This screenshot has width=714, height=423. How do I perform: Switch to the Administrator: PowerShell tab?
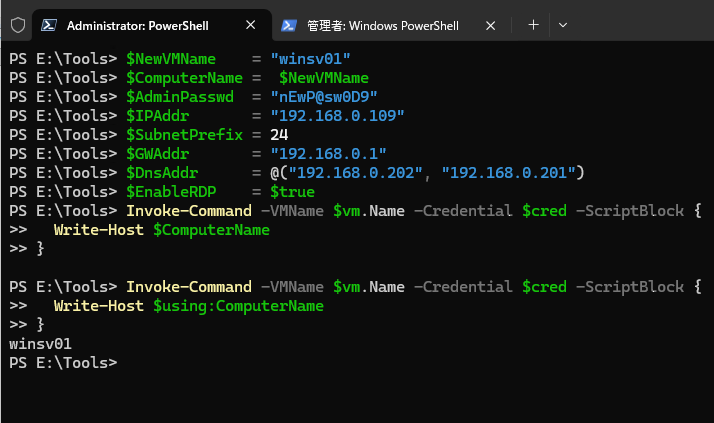point(152,25)
